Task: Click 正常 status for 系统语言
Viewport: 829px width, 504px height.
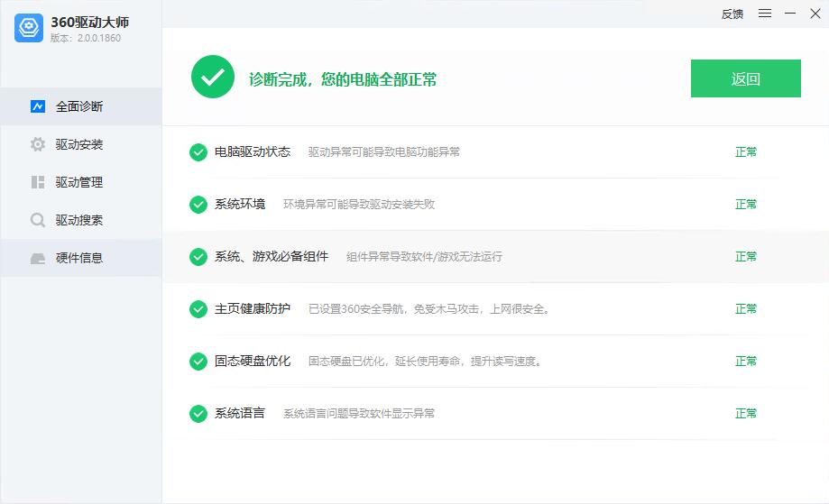Action: point(746,414)
